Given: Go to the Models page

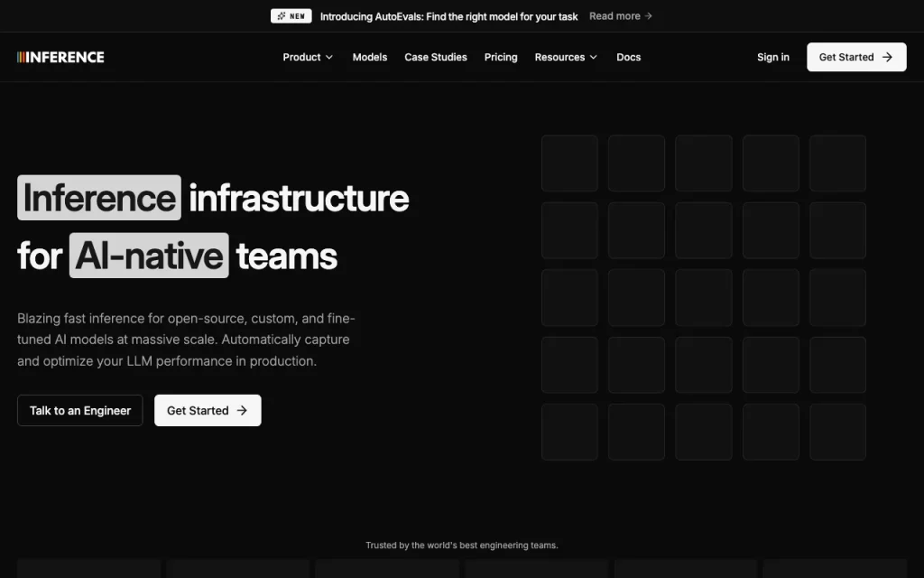Looking at the screenshot, I should click(x=369, y=57).
